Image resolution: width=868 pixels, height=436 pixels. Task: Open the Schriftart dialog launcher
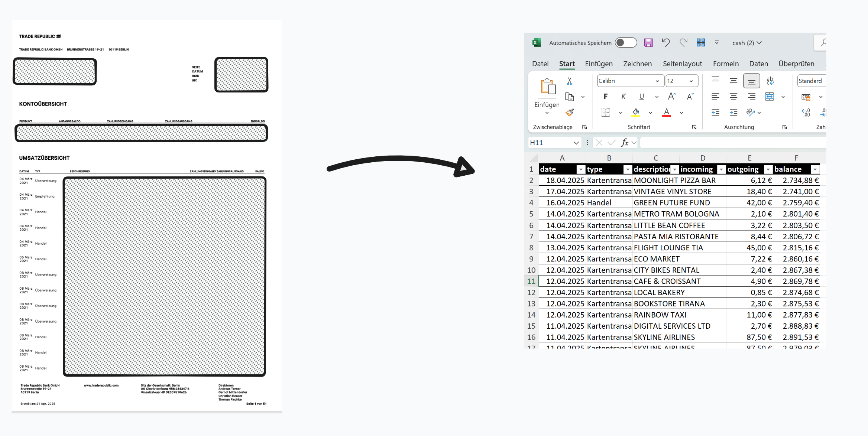tap(694, 127)
